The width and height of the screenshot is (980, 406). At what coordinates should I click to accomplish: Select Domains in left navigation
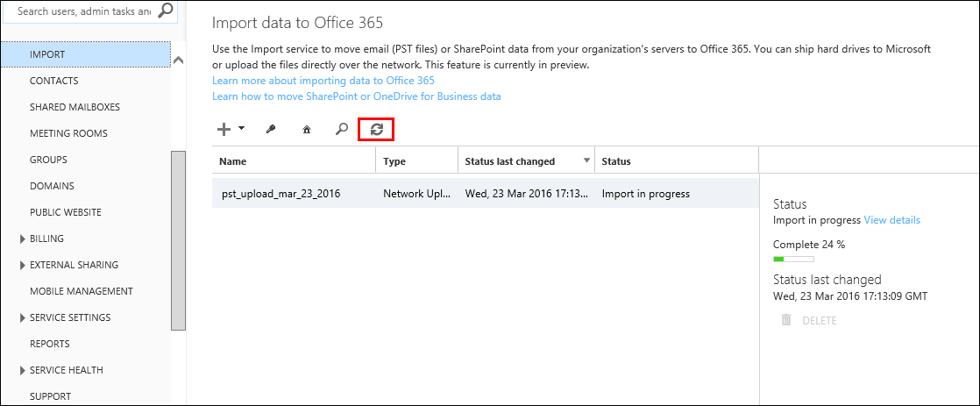pos(52,186)
